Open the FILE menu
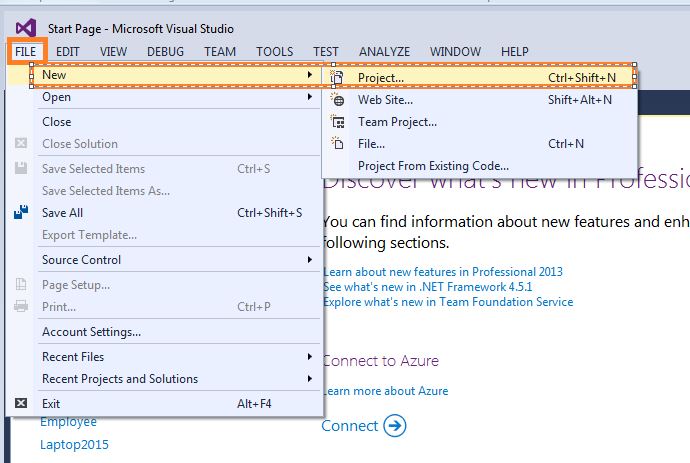Viewport: 690px width, 463px height. click(26, 51)
